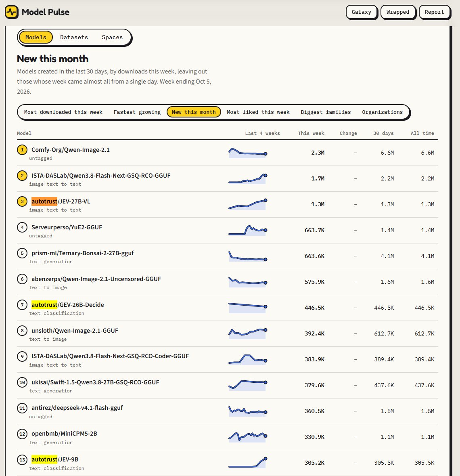Click the 1.7M this-week value
The height and width of the screenshot is (476, 460).
click(x=318, y=178)
